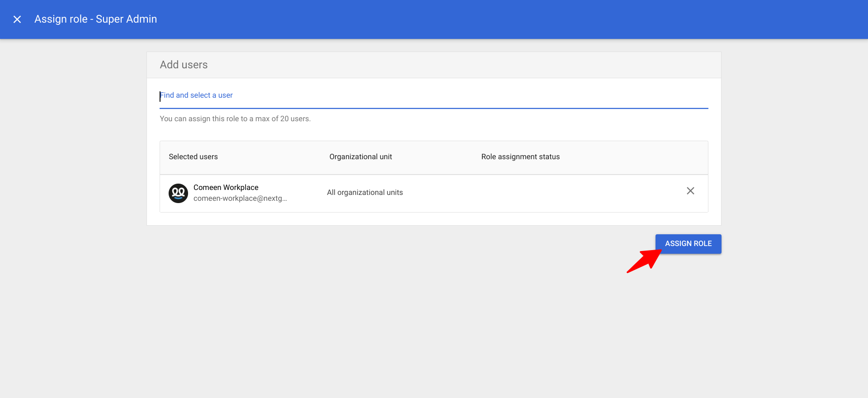Image resolution: width=868 pixels, height=398 pixels.
Task: Close the Assign role dialog
Action: pos(17,19)
